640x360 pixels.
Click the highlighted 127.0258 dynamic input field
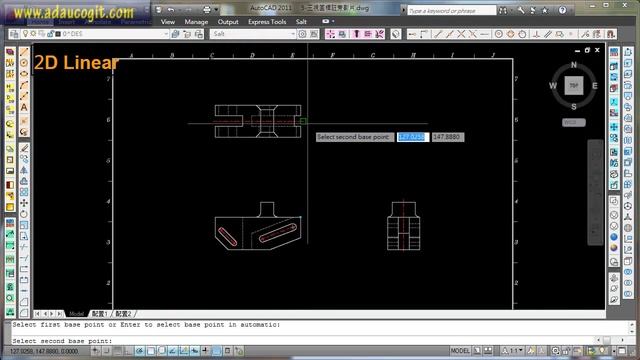click(413, 137)
